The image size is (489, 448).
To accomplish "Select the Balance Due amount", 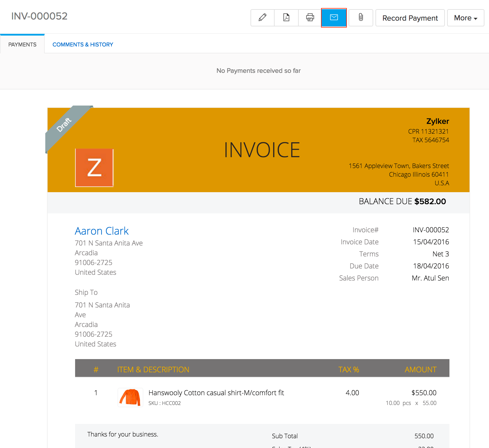I will (x=430, y=201).
